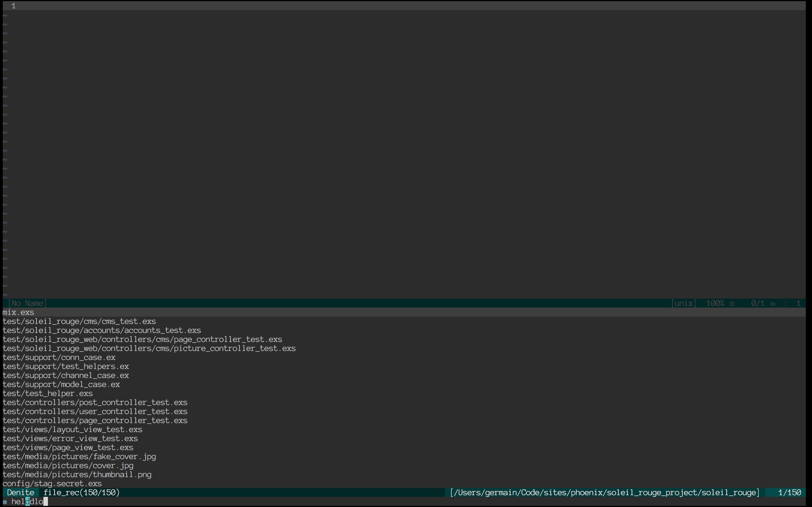Screen dimensions: 812x507
Task: Click the working directory path in statusbar
Action: pos(604,492)
